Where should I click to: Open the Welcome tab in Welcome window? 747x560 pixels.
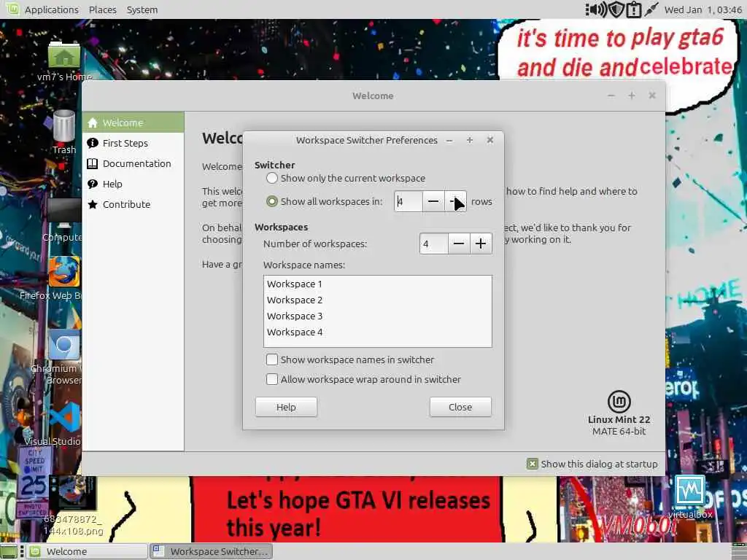[133, 122]
